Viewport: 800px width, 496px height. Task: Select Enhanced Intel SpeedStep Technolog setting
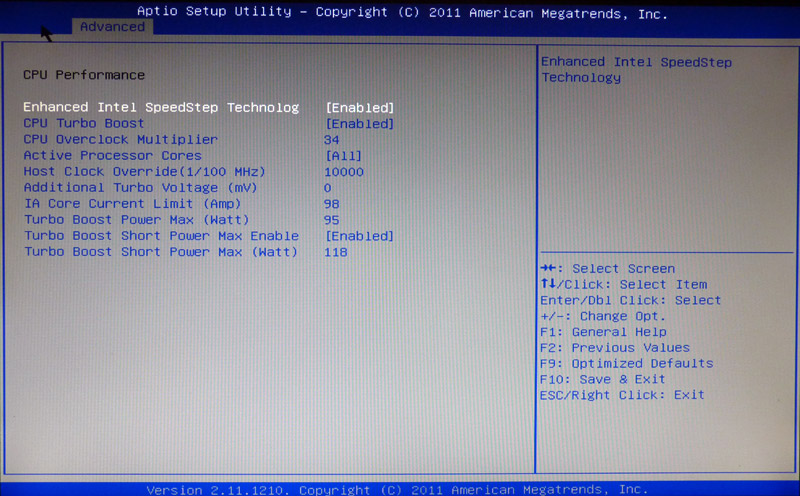tap(161, 107)
